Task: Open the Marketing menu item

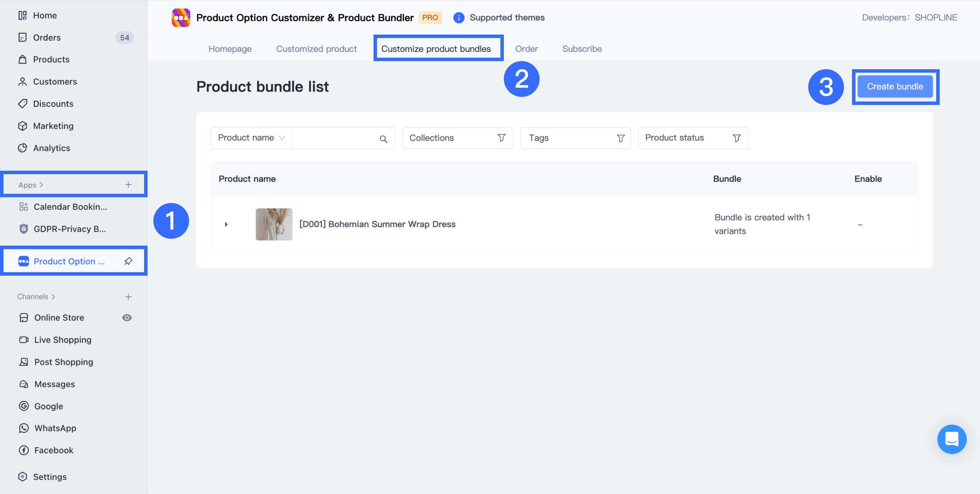Action: coord(53,126)
